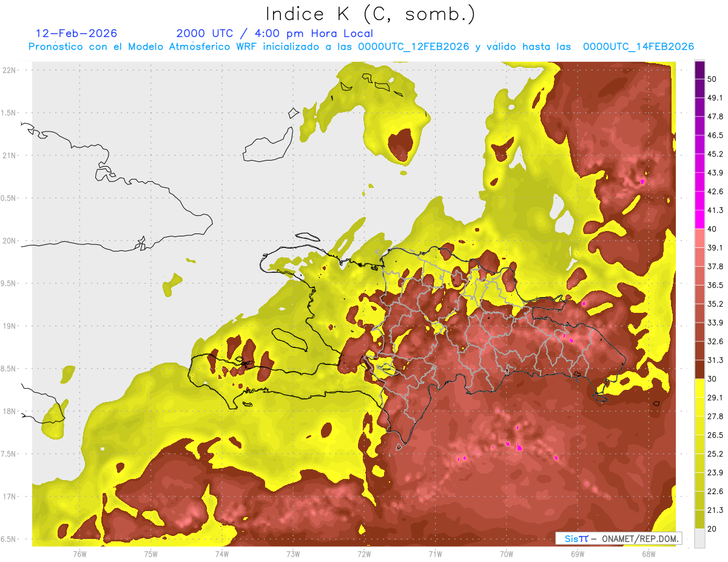Click legend value 23.9

(x=715, y=473)
